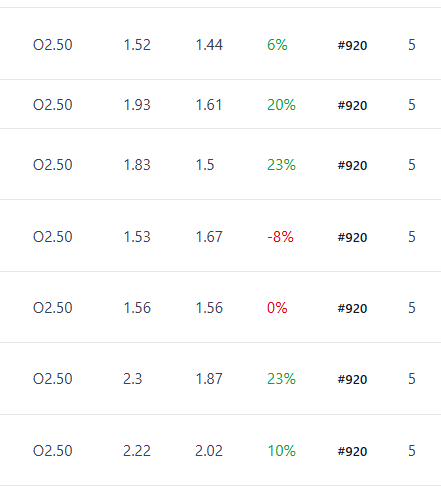Click the green 20% percentage

[x=281, y=105]
